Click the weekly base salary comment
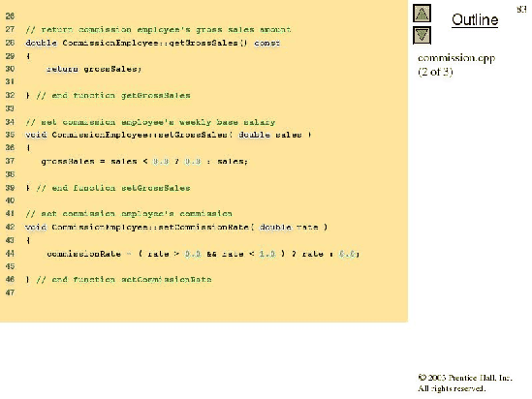 click(x=150, y=122)
